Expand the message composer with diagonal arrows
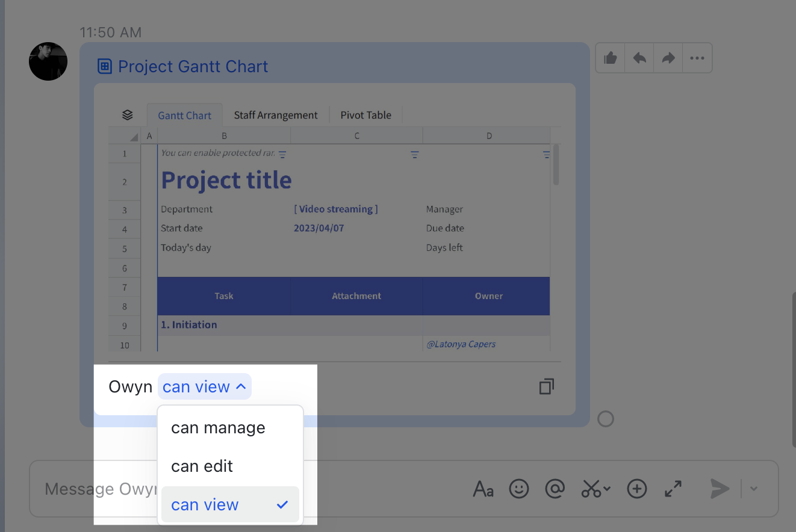The image size is (796, 532). coord(673,489)
